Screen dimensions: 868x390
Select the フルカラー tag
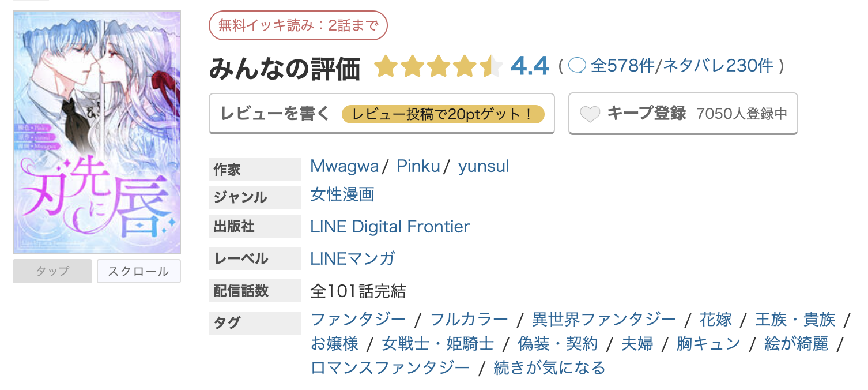click(469, 319)
